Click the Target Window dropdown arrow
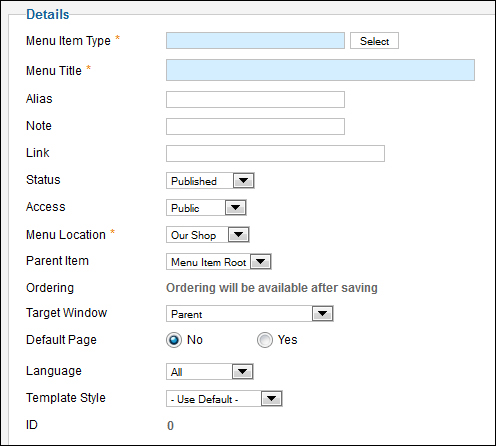The image size is (496, 446). tap(322, 314)
